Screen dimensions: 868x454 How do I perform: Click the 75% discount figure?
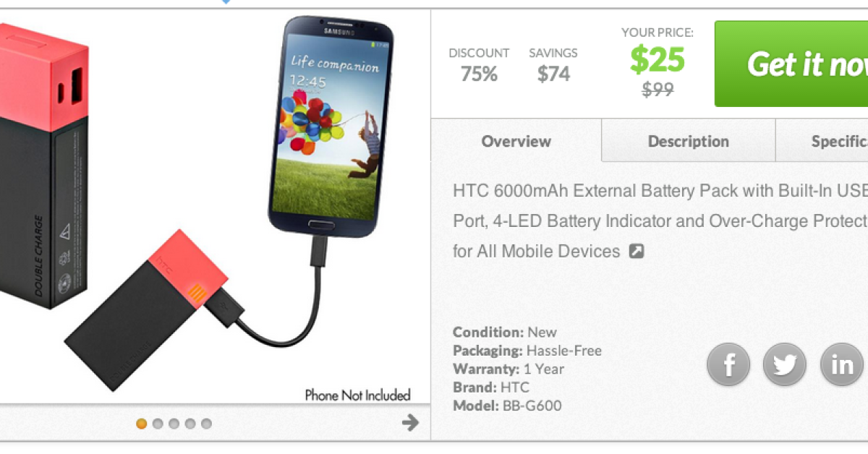pos(479,74)
